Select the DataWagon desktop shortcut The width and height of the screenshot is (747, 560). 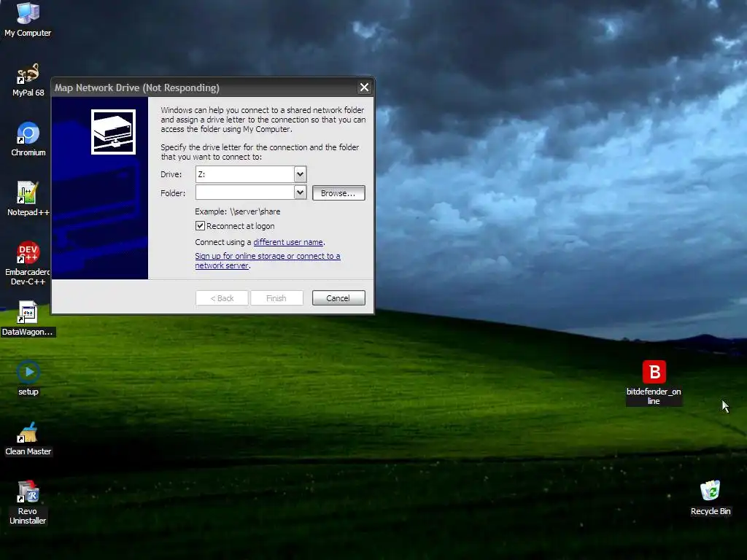(x=28, y=319)
